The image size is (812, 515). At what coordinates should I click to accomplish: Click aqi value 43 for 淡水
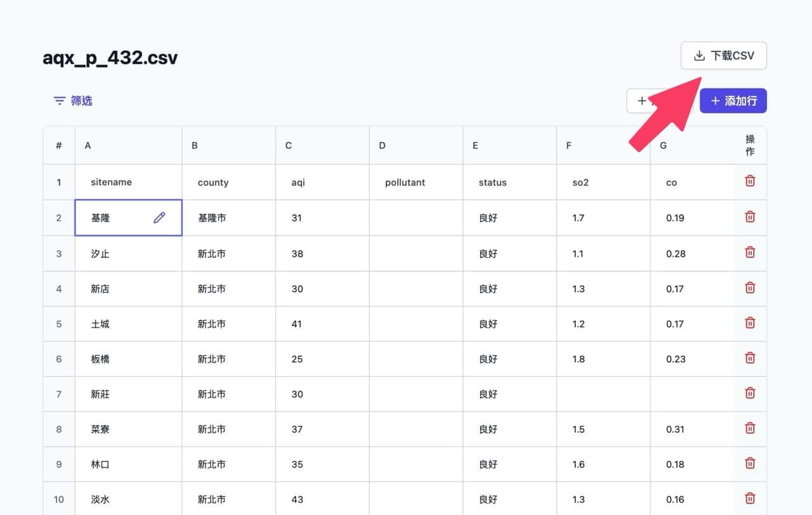click(323, 499)
